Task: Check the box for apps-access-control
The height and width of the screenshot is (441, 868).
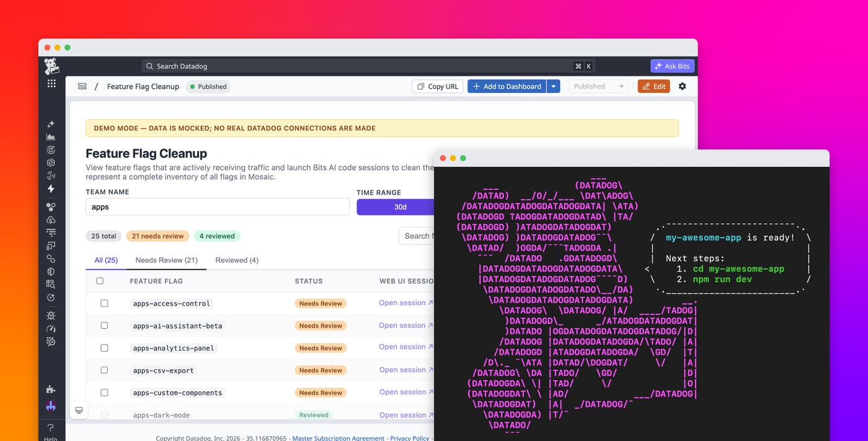Action: tap(104, 303)
